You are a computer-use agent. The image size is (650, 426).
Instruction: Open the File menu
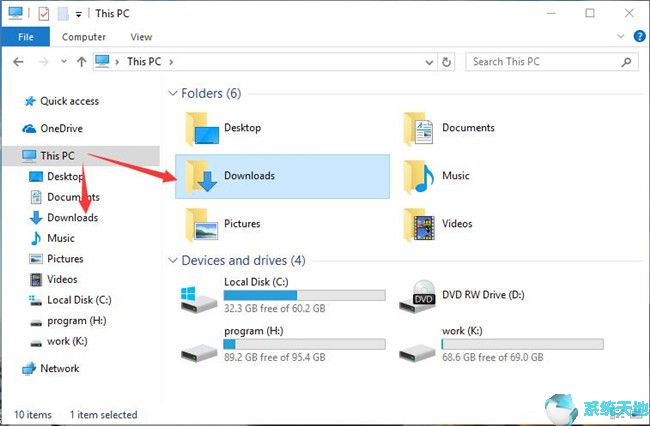click(26, 37)
